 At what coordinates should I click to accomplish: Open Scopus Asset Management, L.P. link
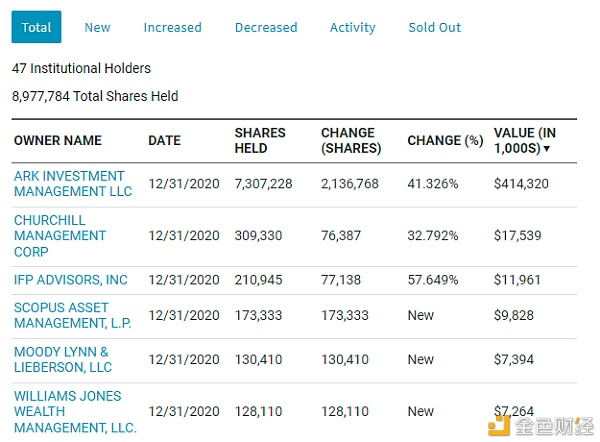point(72,315)
